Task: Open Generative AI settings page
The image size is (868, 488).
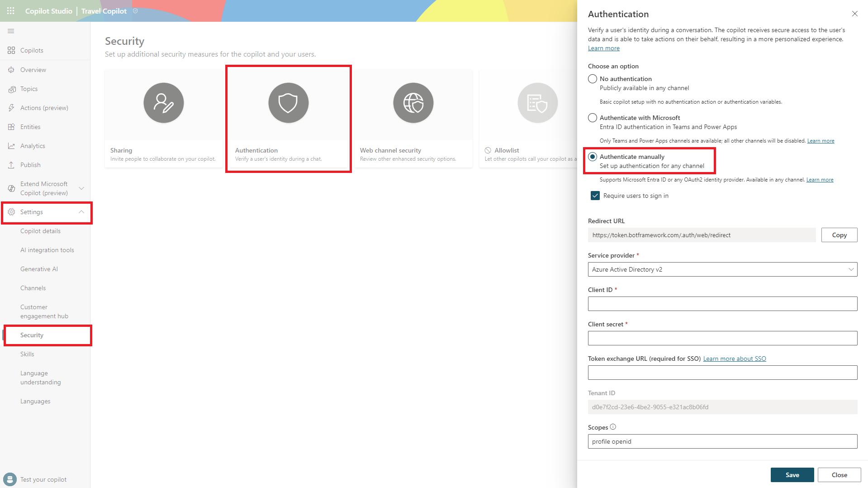Action: 39,269
